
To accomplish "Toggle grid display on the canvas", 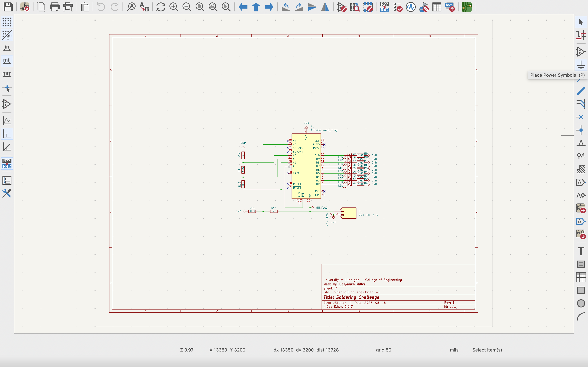I will point(7,22).
